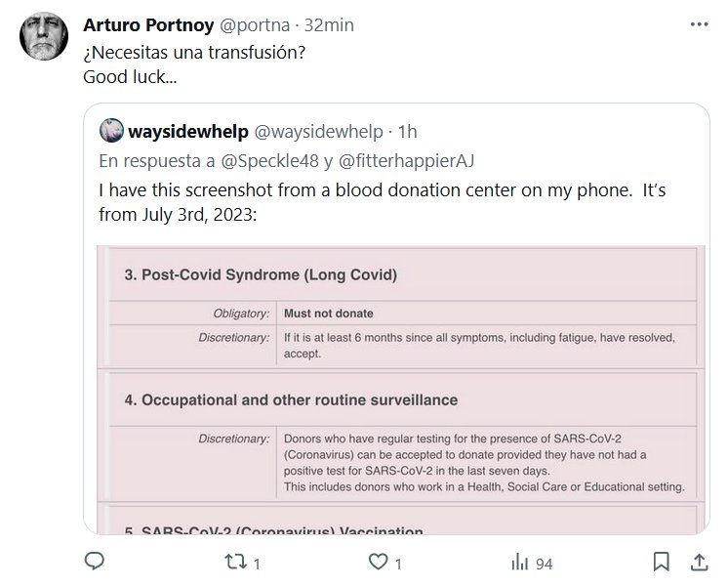Click the share upload icon
The image size is (728, 586).
699,563
